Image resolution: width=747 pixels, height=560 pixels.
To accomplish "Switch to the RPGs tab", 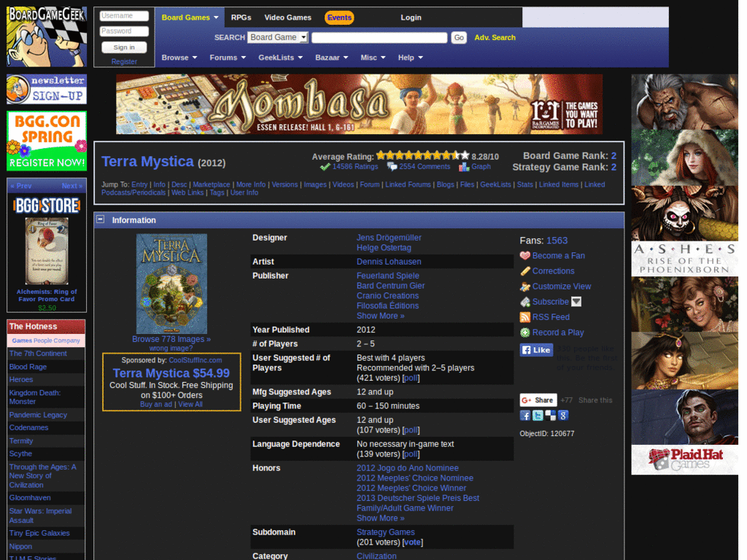I will pos(241,17).
